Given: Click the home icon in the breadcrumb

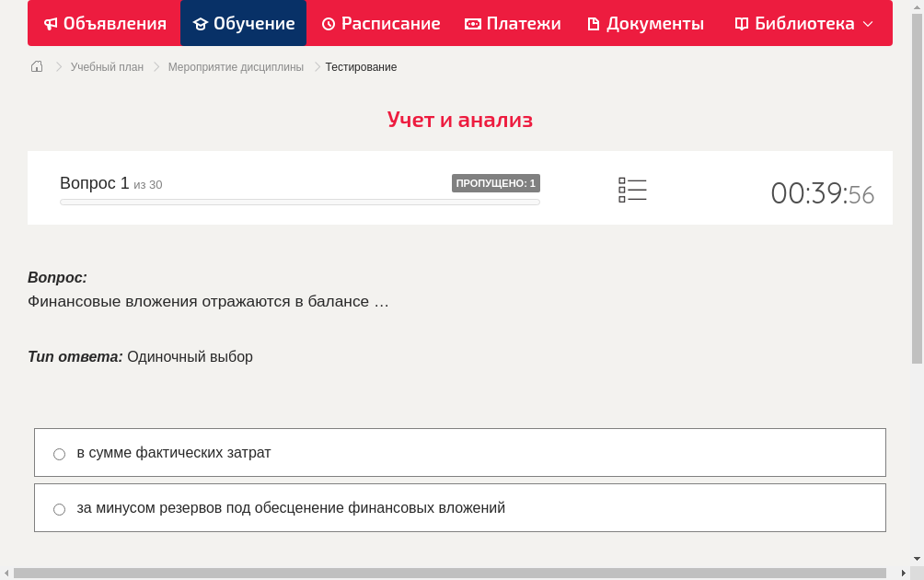Looking at the screenshot, I should click(x=36, y=66).
